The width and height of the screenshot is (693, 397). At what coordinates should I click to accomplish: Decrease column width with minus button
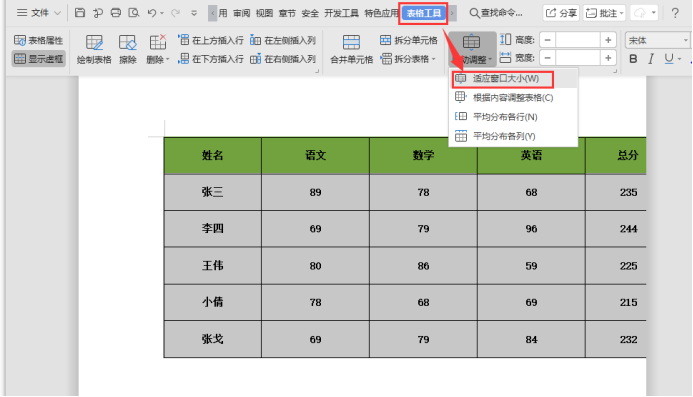point(548,58)
